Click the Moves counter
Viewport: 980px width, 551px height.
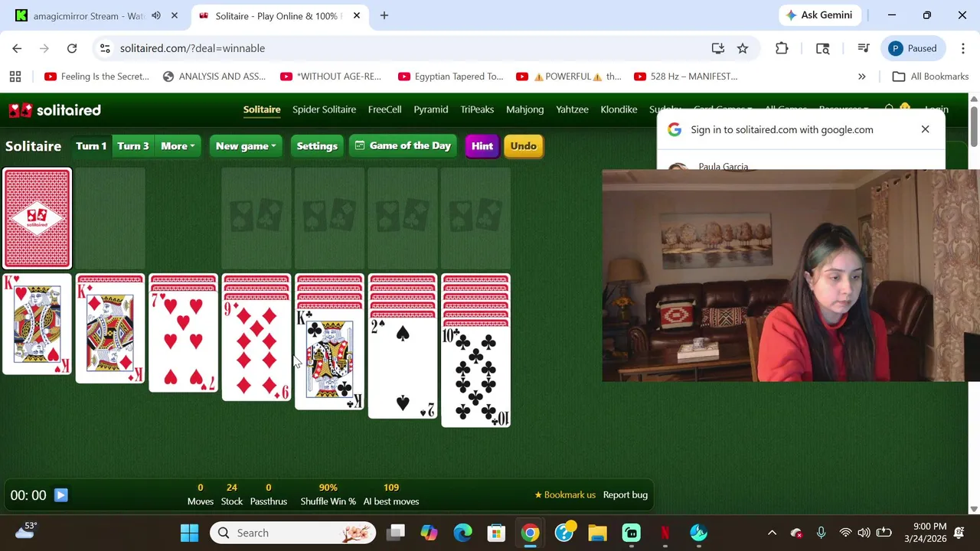(x=201, y=494)
